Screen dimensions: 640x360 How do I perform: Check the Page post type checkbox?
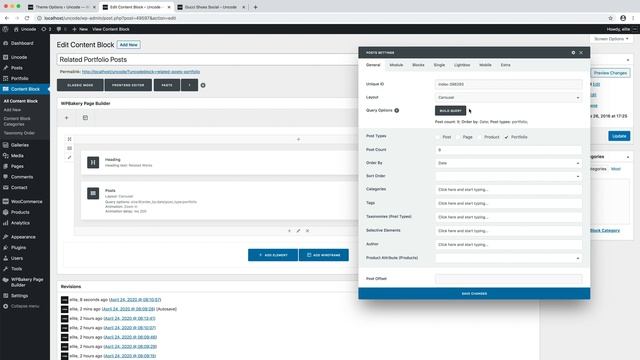pos(458,137)
